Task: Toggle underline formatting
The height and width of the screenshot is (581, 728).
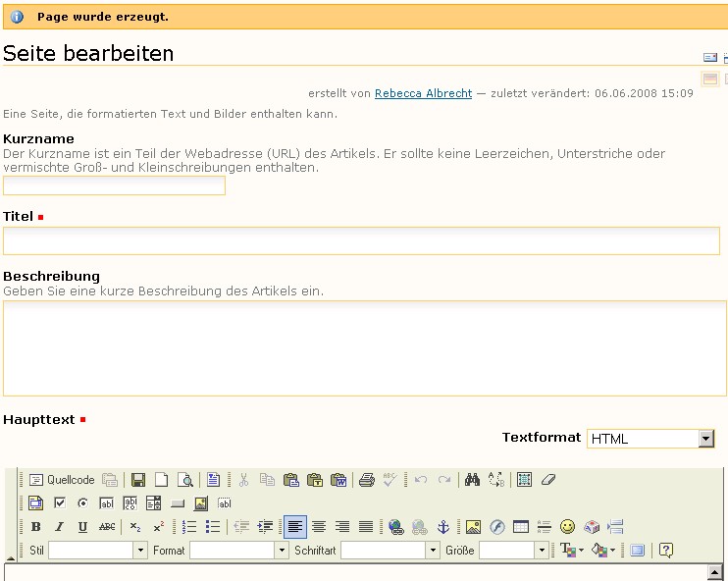Action: [83, 527]
